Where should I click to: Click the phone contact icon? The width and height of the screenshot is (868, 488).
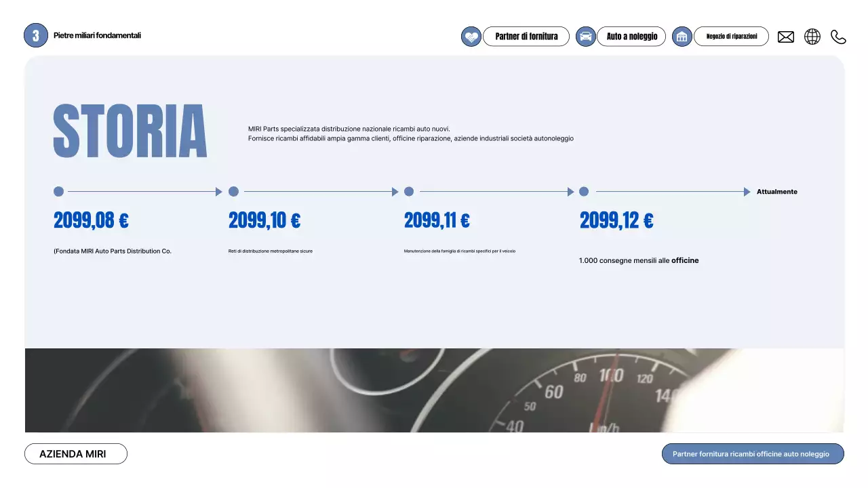pyautogui.click(x=838, y=37)
